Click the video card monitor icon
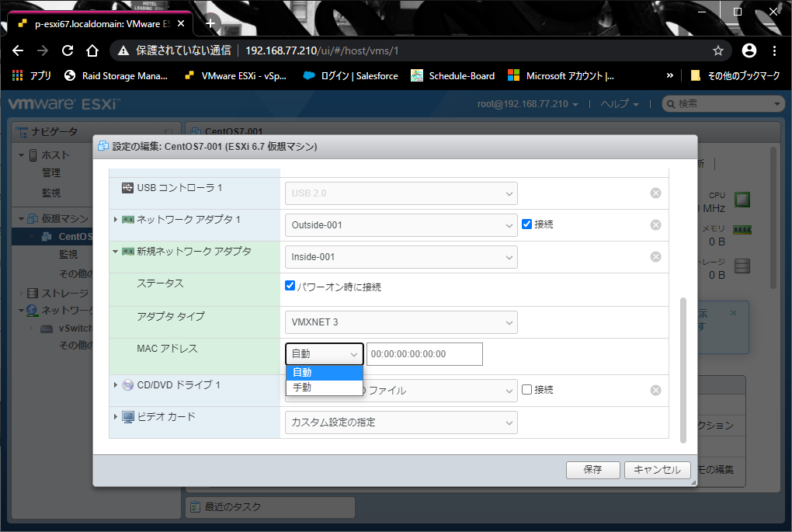The image size is (792, 532). (128, 417)
